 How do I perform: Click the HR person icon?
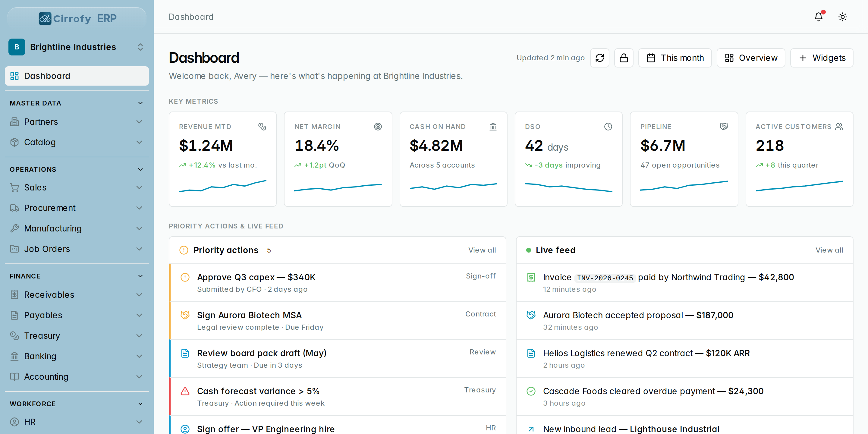(14, 422)
